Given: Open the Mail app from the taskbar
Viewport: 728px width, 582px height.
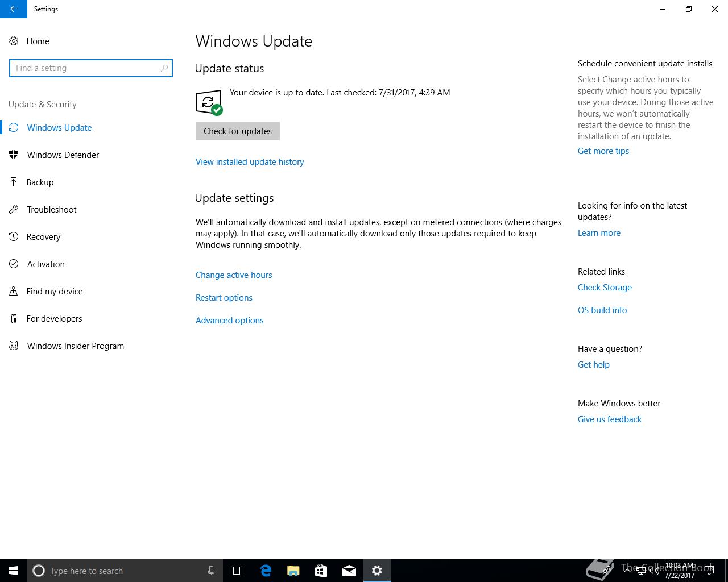Looking at the screenshot, I should tap(349, 571).
